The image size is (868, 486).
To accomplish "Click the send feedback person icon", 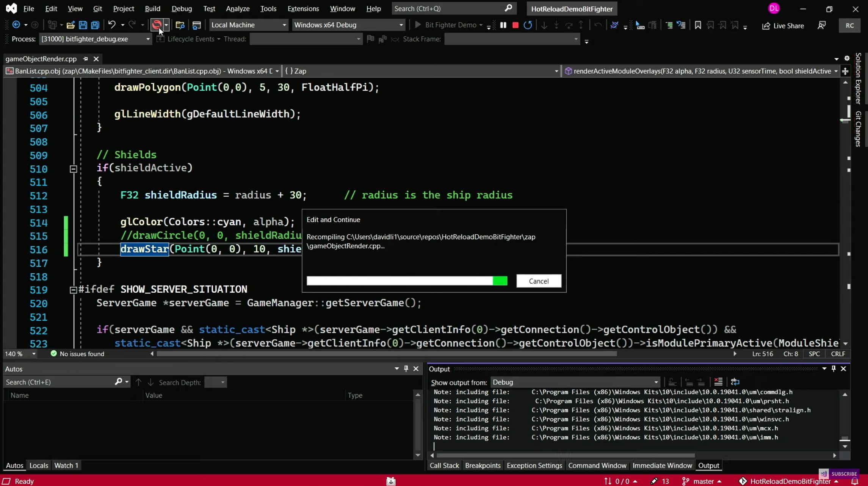I will point(821,25).
